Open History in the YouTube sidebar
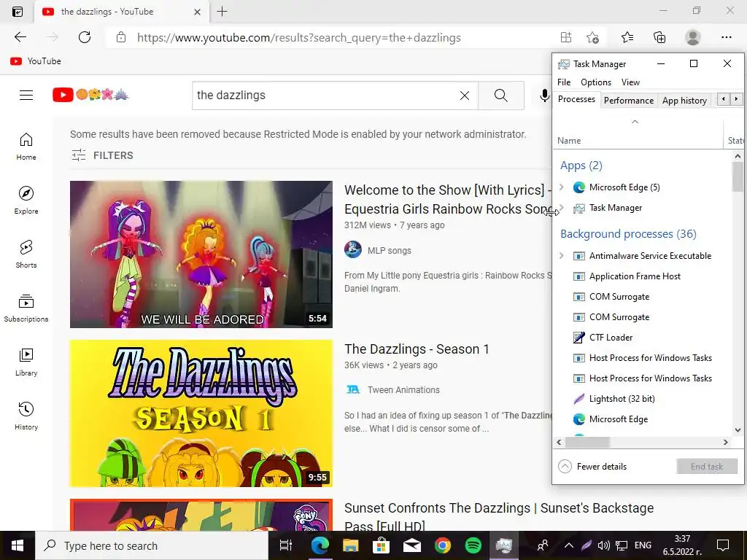The width and height of the screenshot is (747, 560). click(x=26, y=416)
